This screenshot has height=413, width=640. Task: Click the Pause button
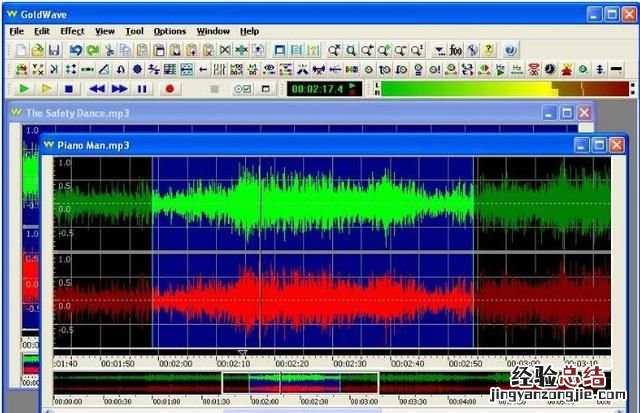tap(143, 89)
